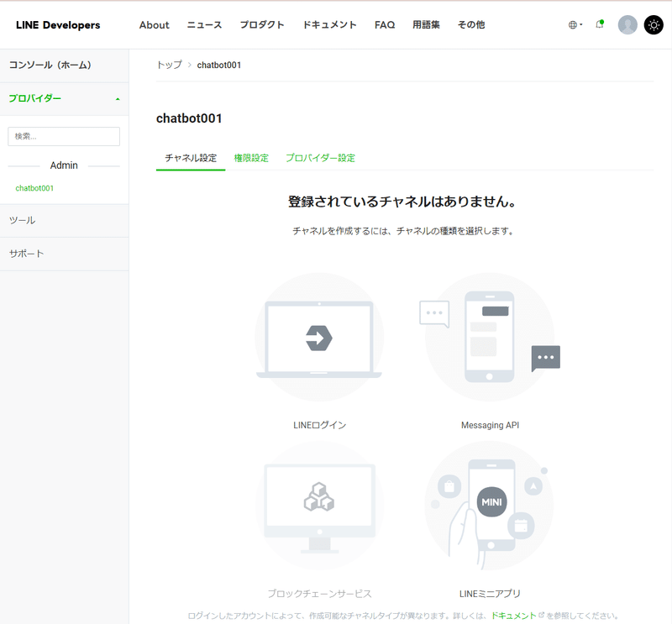
Task: Switch to the プロバイダー設定 tab
Action: coord(320,158)
